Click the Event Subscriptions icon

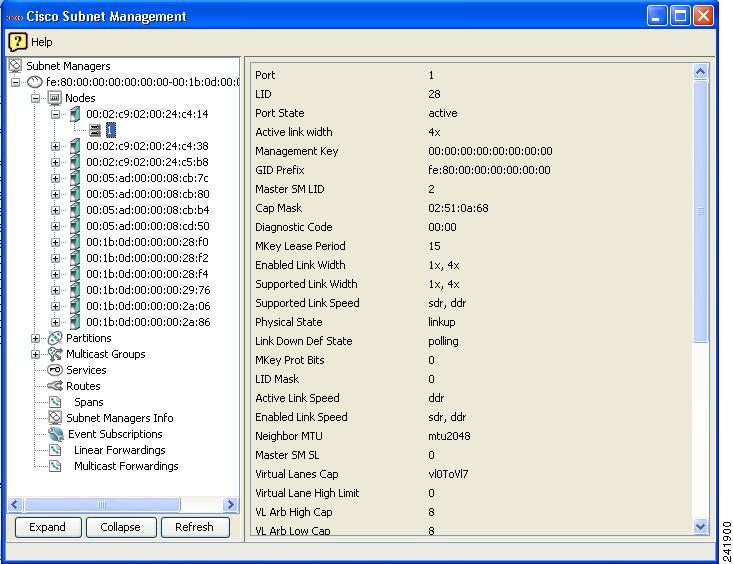pos(56,434)
